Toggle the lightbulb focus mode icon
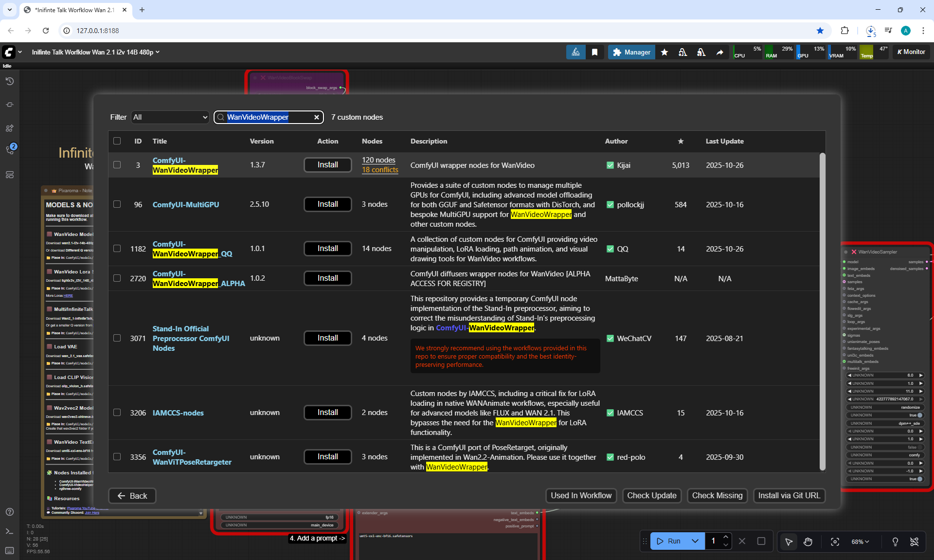Viewport: 934px width, 560px height. point(895,542)
